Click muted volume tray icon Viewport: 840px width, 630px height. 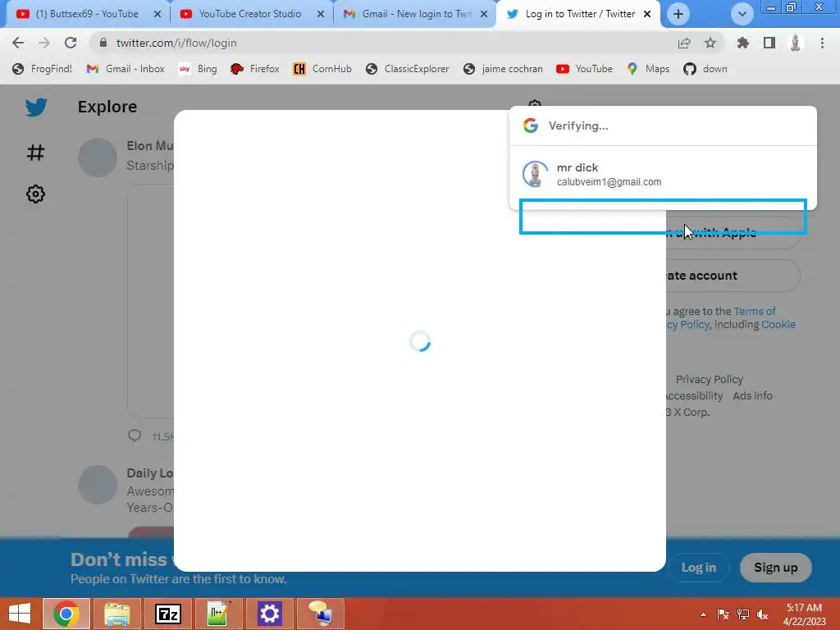(x=762, y=614)
